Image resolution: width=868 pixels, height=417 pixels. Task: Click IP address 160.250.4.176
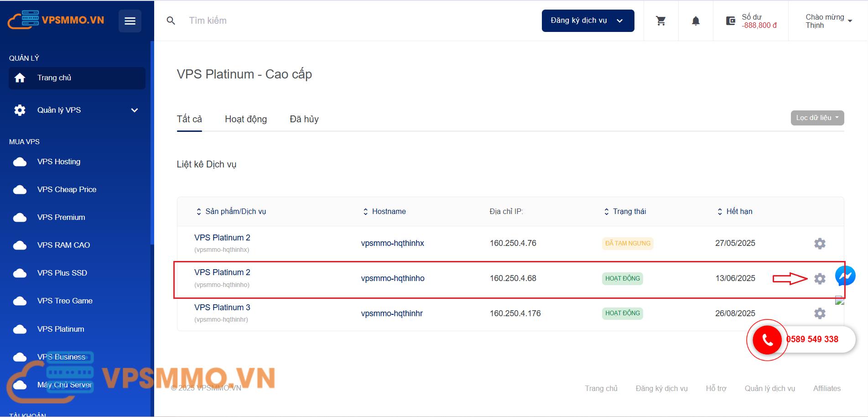coord(515,313)
